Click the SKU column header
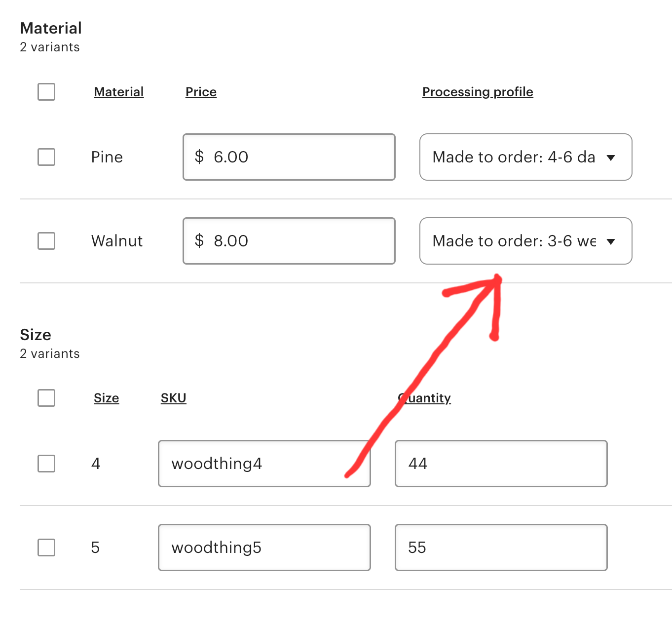This screenshot has width=672, height=626. 173,398
